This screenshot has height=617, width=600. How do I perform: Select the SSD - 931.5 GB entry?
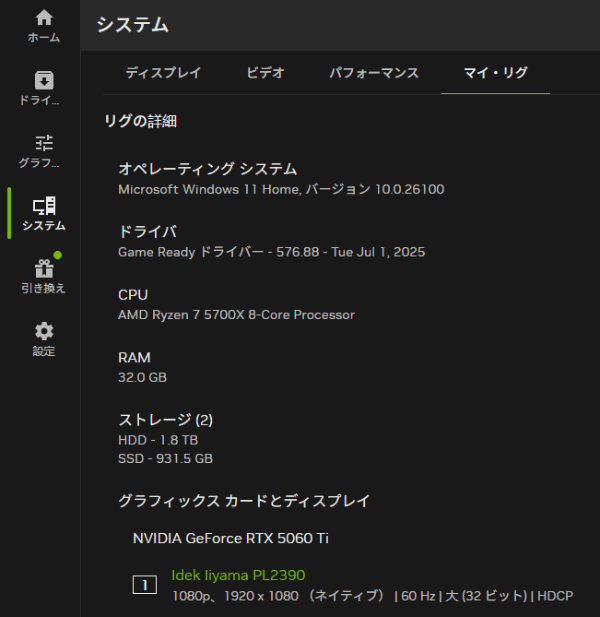tap(165, 458)
